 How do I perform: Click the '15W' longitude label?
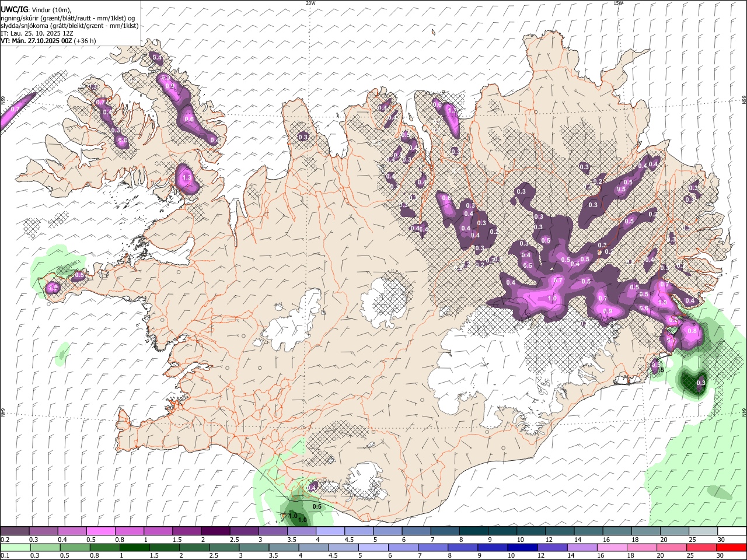click(x=618, y=3)
